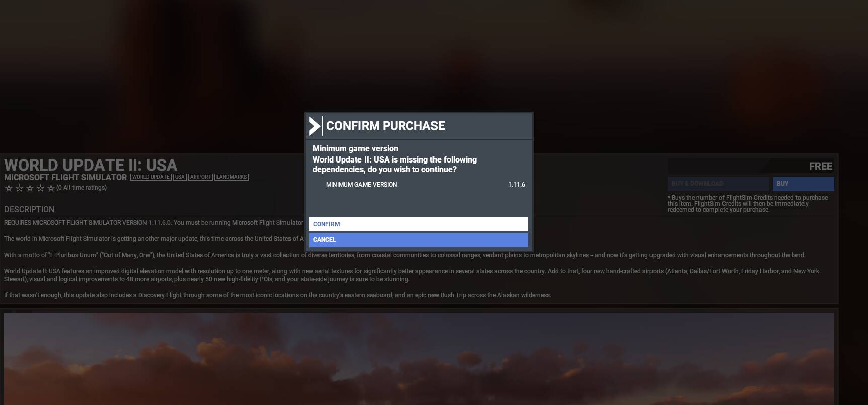The height and width of the screenshot is (405, 868).
Task: Select the fourth rating star
Action: [x=40, y=188]
